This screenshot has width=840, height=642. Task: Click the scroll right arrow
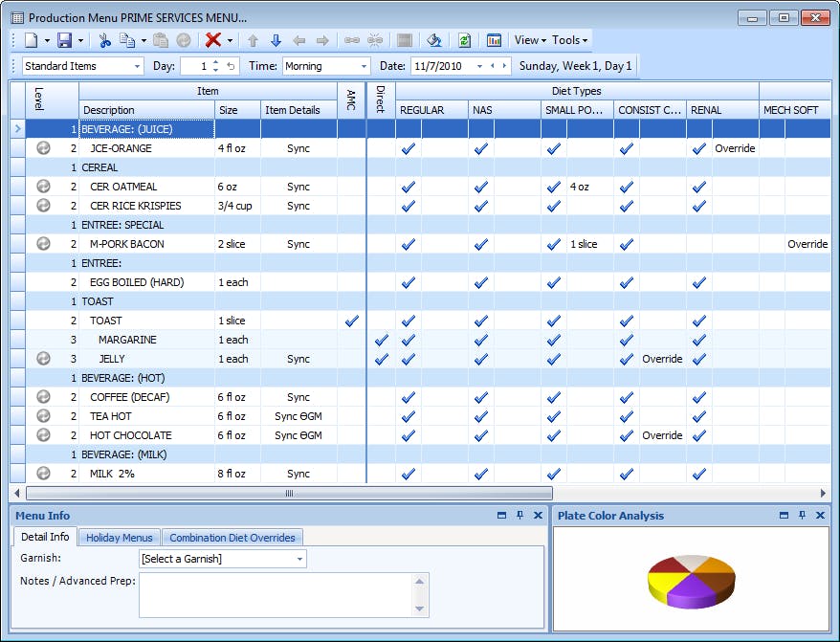823,493
